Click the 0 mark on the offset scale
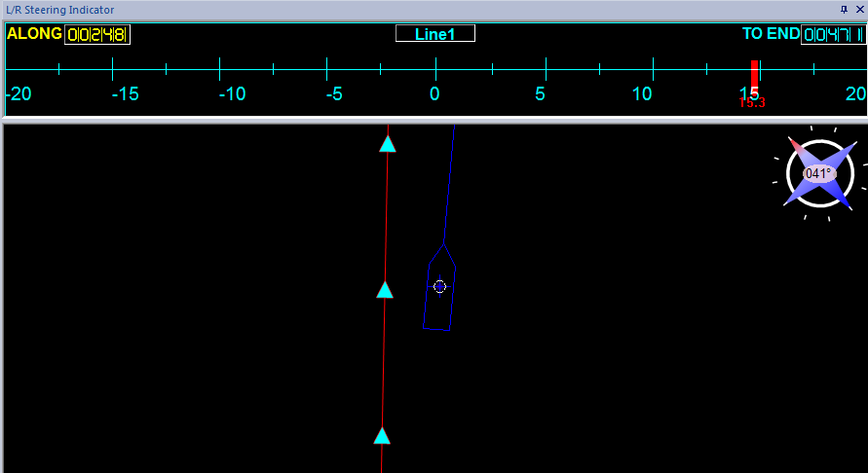 434,94
